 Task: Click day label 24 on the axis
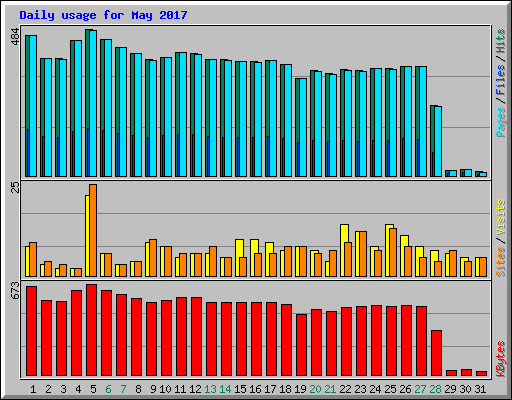(375, 389)
